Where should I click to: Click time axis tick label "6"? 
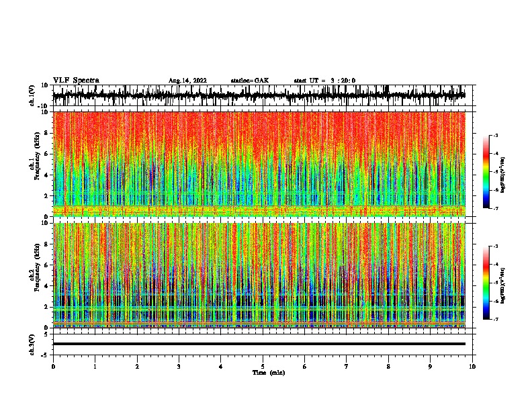(305, 367)
